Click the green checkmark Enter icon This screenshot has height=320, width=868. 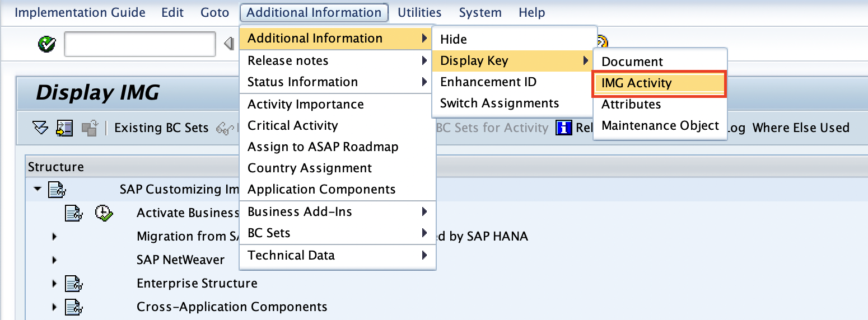point(47,44)
